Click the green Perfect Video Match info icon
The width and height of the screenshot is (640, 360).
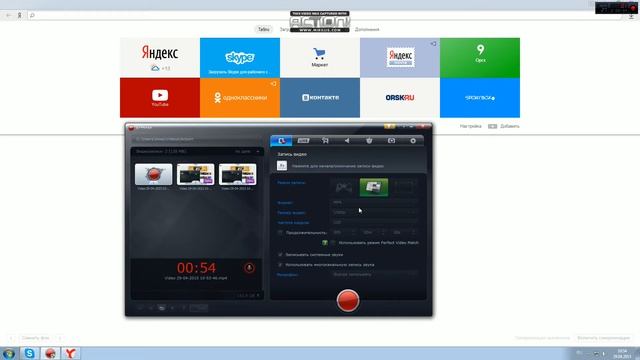click(325, 243)
